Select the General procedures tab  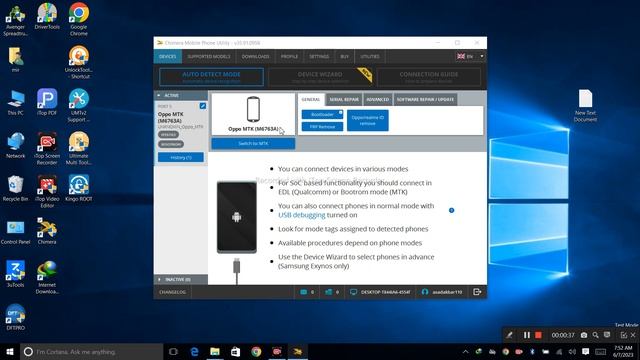coord(311,99)
